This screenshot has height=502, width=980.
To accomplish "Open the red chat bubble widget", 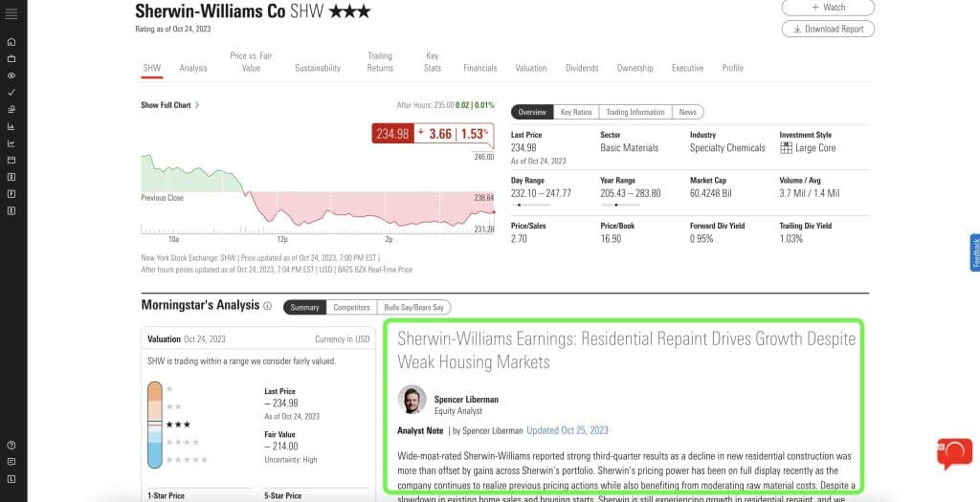I will click(954, 453).
